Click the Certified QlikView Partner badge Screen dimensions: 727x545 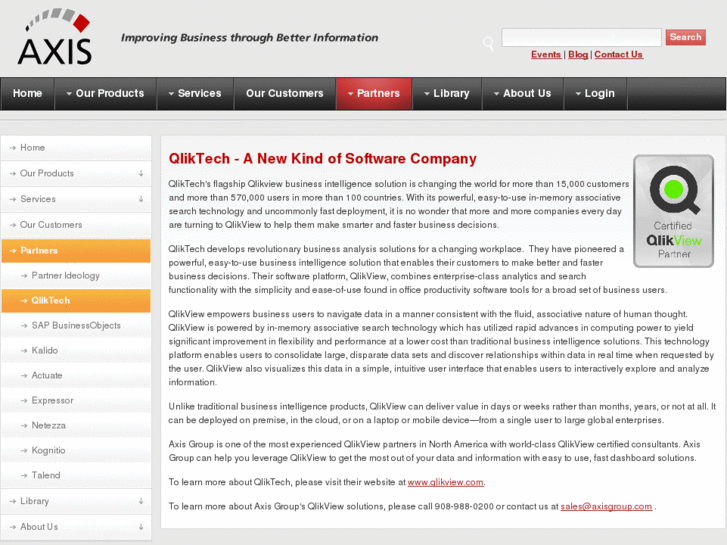pos(673,211)
